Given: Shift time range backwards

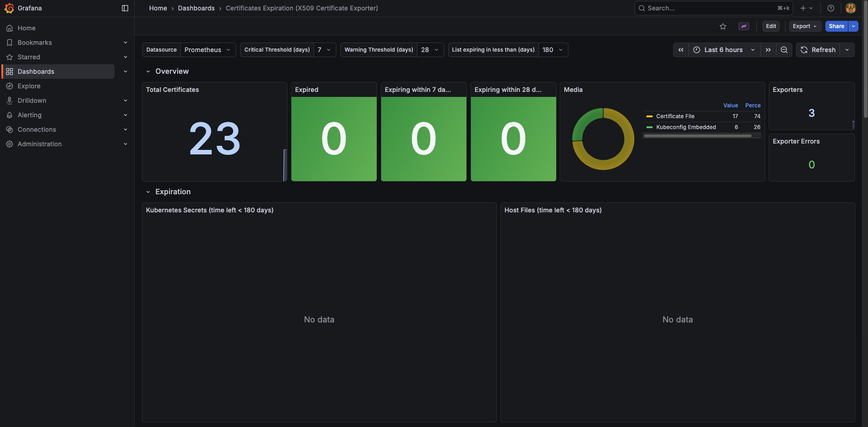Looking at the screenshot, I should (681, 50).
